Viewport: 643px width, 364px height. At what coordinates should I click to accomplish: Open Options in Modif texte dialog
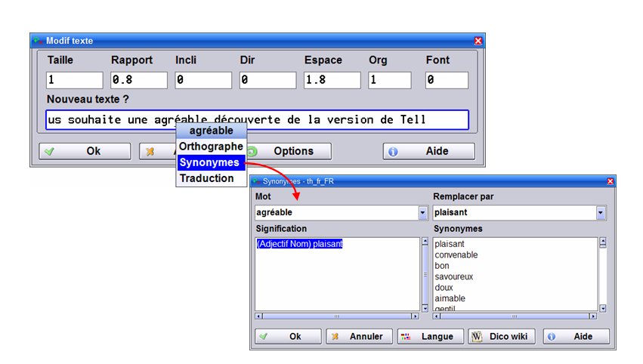tap(289, 151)
